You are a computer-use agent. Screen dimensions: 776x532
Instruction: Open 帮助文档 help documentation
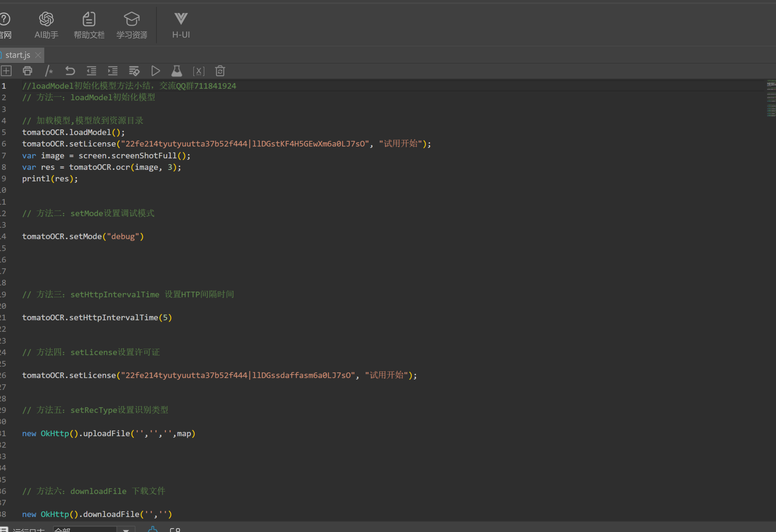(x=89, y=25)
